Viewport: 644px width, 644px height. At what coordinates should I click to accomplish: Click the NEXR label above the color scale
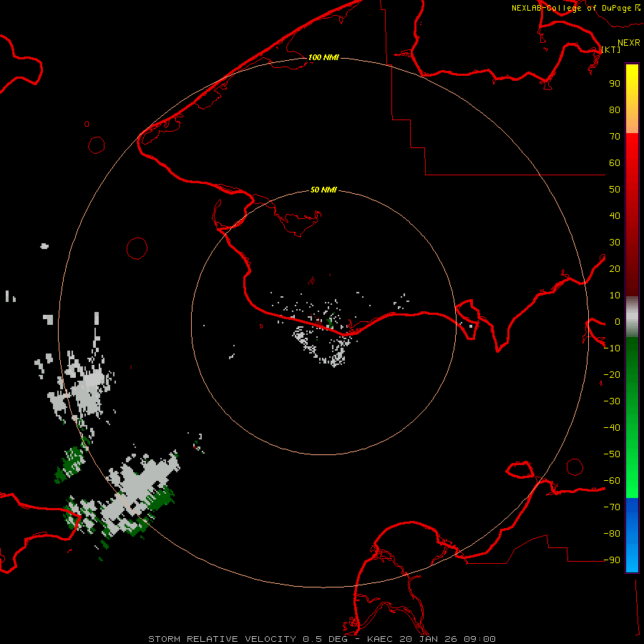628,43
